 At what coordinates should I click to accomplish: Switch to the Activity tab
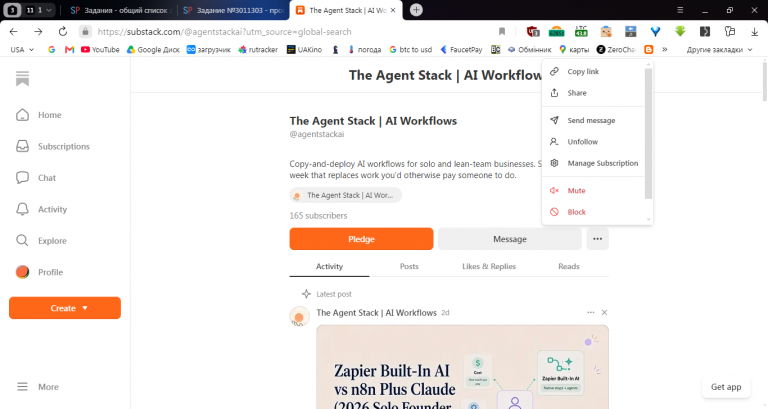tap(329, 266)
